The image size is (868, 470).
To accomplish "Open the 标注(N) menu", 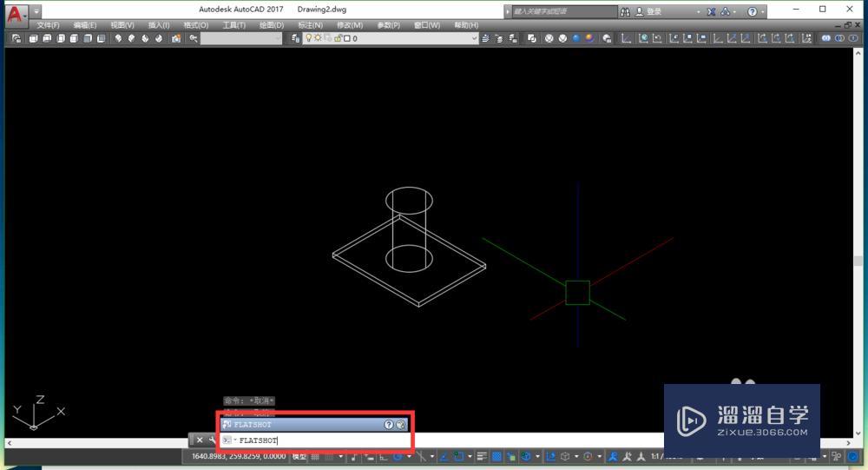I will coord(310,25).
